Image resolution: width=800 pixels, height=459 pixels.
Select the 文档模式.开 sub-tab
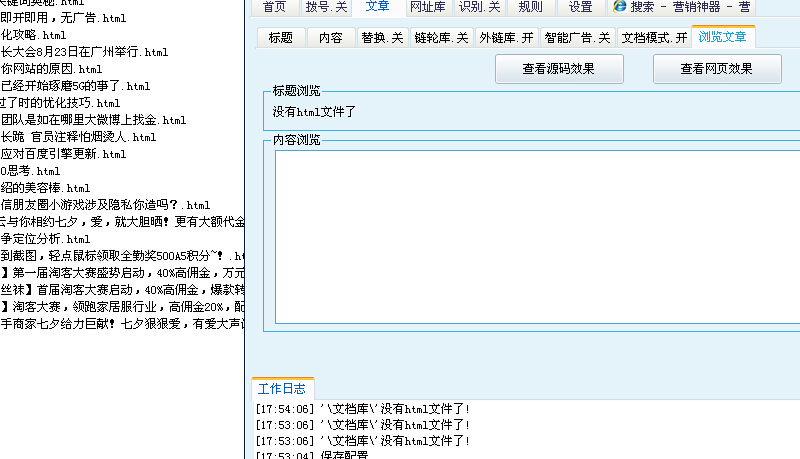tap(654, 38)
